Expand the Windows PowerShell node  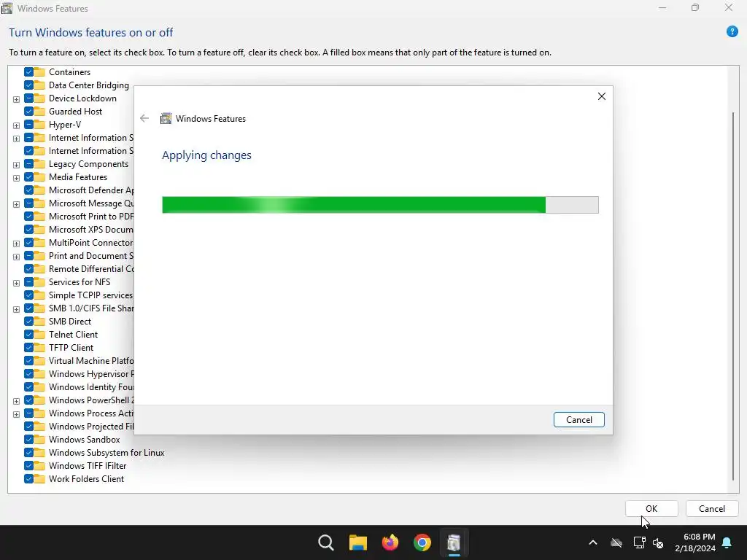click(x=16, y=401)
